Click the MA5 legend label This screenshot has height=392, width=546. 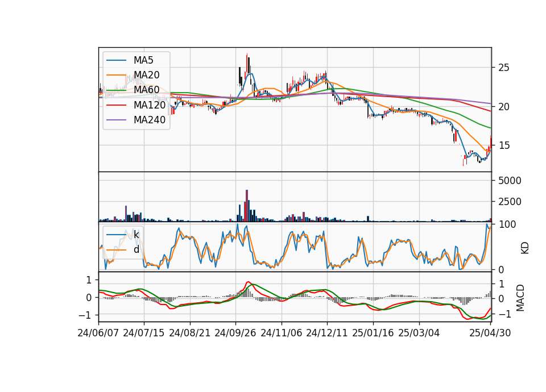(x=143, y=60)
